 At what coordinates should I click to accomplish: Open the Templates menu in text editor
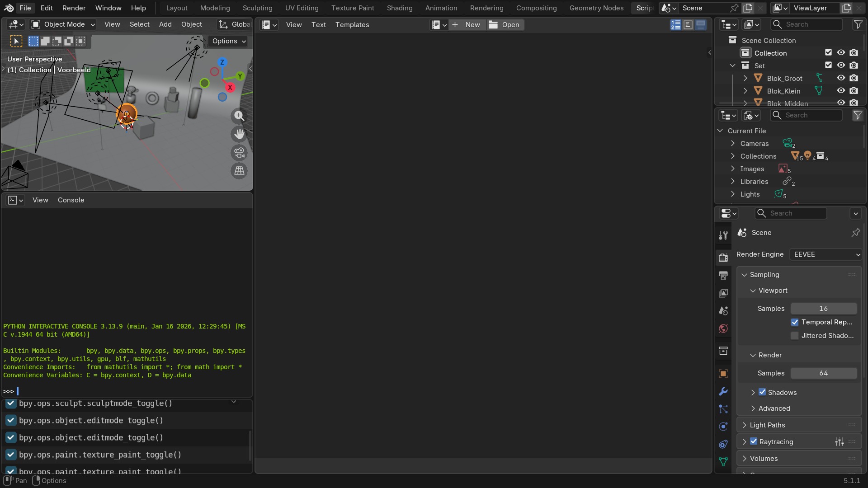click(x=352, y=25)
